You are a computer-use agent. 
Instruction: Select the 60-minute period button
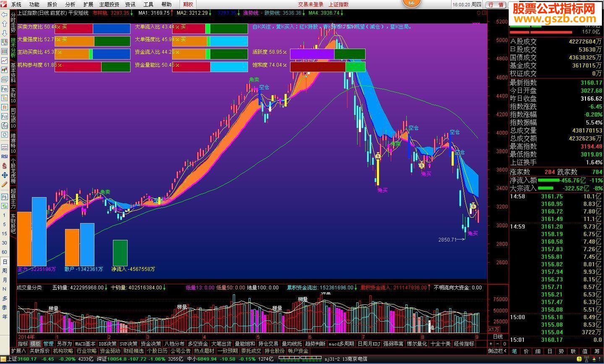point(4,252)
